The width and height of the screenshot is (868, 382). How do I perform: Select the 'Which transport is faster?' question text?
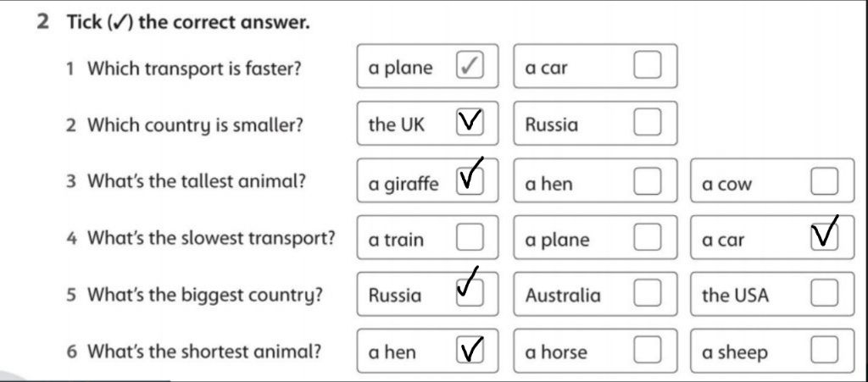(194, 69)
